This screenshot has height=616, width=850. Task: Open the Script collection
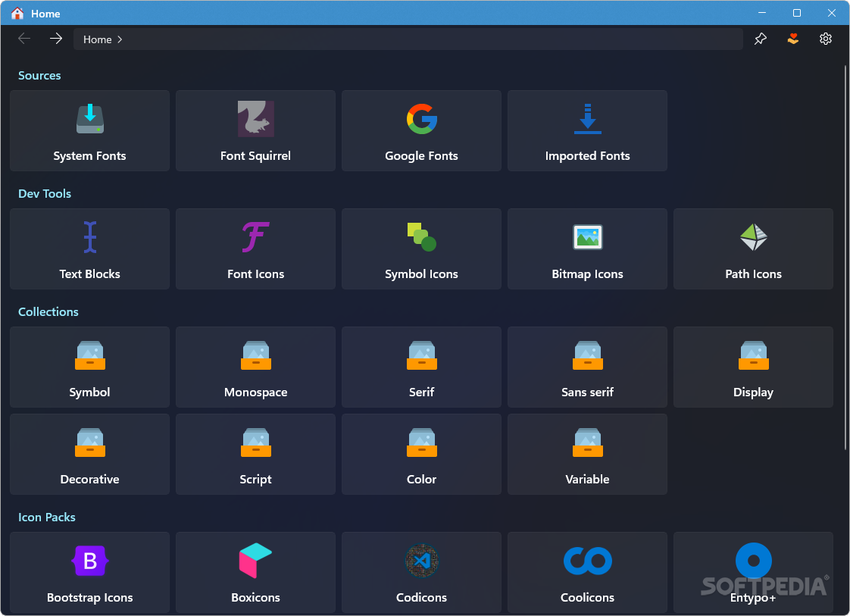click(255, 455)
